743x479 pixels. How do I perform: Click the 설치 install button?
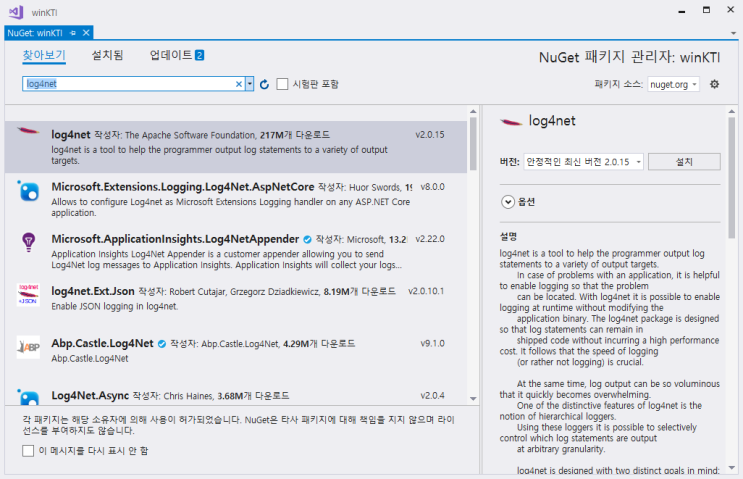684,162
